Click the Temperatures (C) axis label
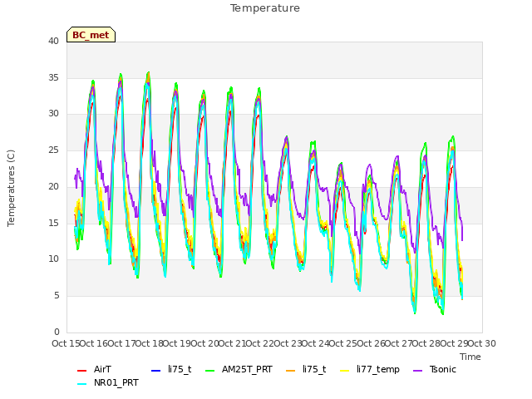Screen dimensions: 532x399 pos(11,189)
